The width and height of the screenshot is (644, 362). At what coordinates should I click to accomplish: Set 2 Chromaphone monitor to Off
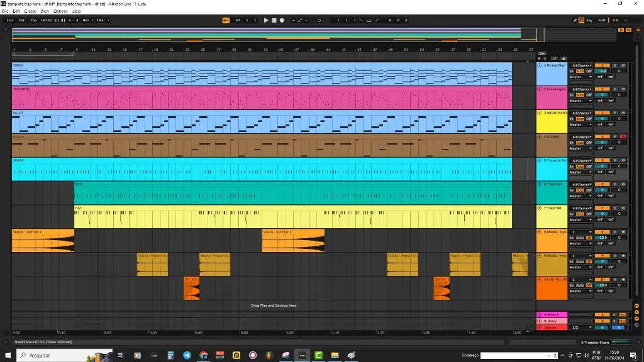coord(589,95)
